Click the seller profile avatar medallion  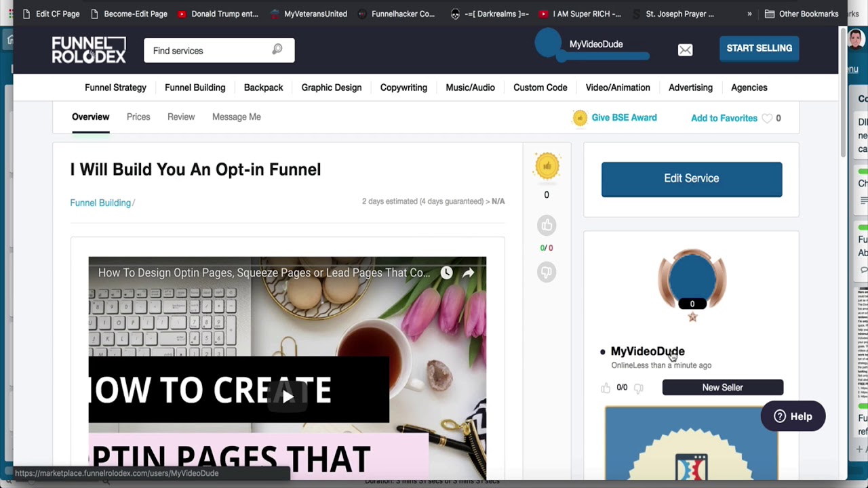pyautogui.click(x=692, y=279)
